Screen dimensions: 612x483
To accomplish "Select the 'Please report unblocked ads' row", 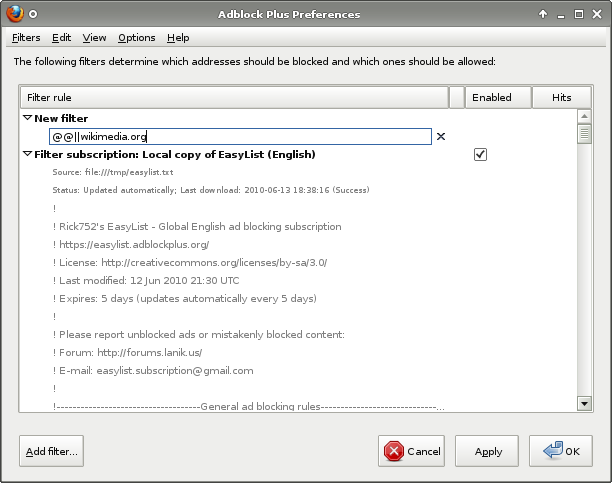I will 299,335.
